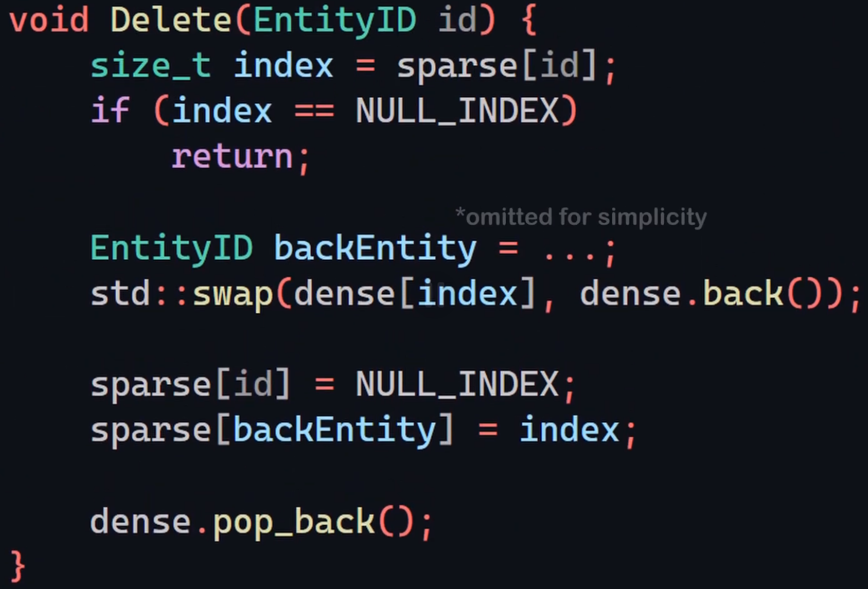Click NULL_INDEX in the sparse assignment
The image size is (868, 589).
coord(457,384)
